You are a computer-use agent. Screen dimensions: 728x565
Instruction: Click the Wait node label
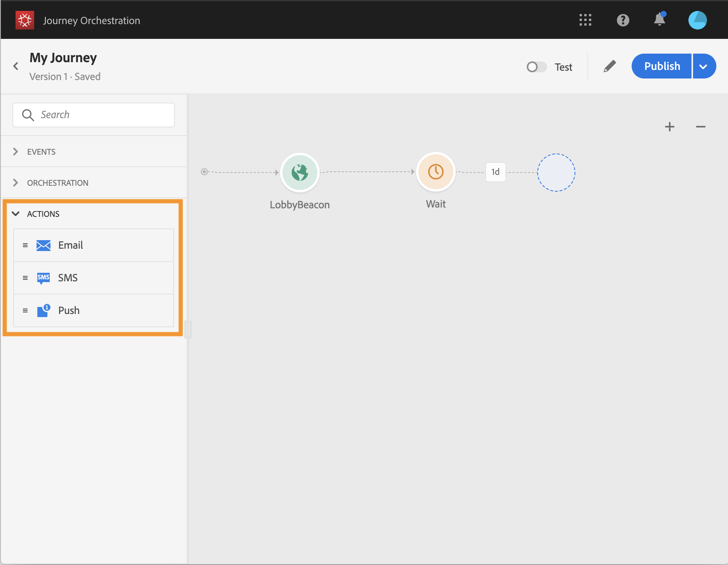coord(436,204)
